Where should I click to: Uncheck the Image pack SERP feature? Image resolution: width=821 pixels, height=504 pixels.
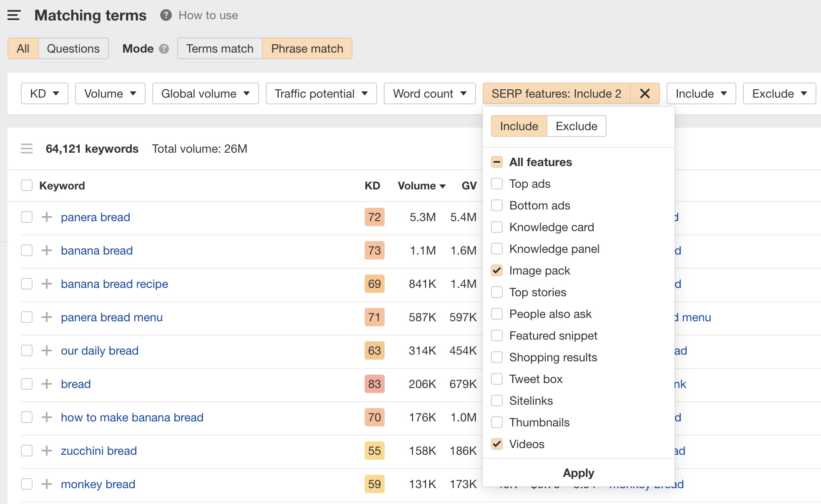[x=496, y=270]
